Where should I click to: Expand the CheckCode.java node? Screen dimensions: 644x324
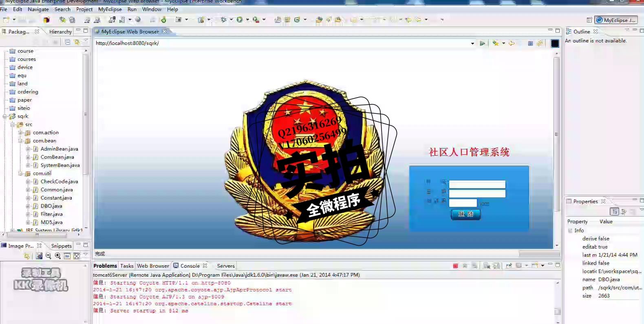28,182
